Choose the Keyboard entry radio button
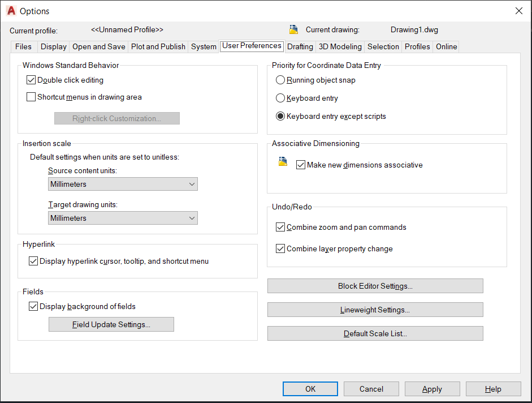The height and width of the screenshot is (403, 532). point(280,98)
